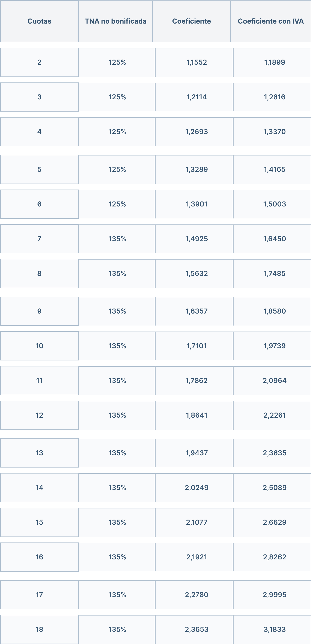This screenshot has height=644, width=324.
Task: Click coefficient value 1,7862
Action: [196, 381]
